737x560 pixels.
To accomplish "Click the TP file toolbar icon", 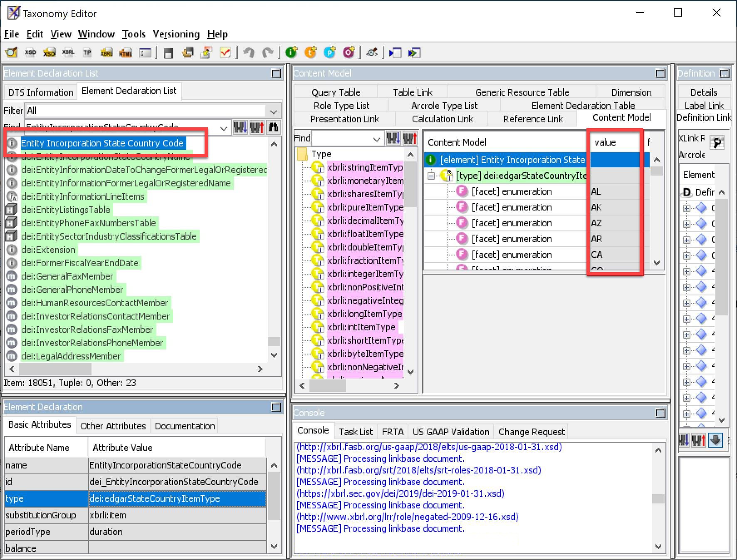I will point(87,52).
